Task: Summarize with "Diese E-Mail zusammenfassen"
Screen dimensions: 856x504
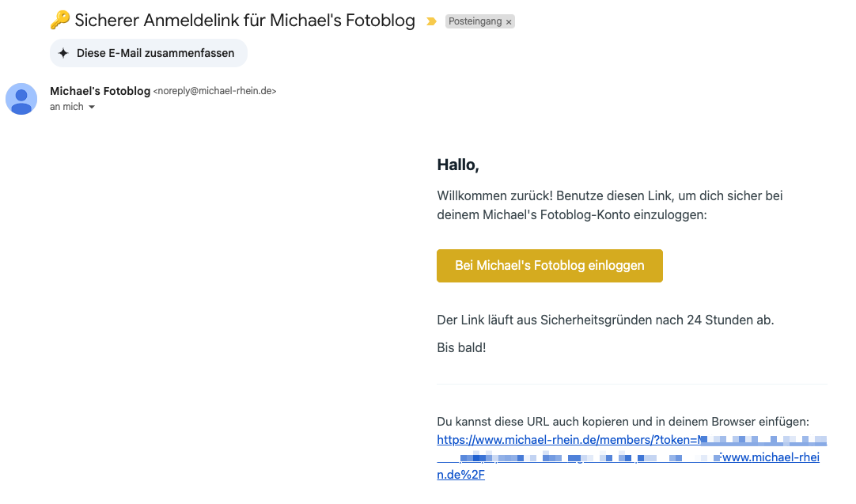Action: (x=149, y=53)
